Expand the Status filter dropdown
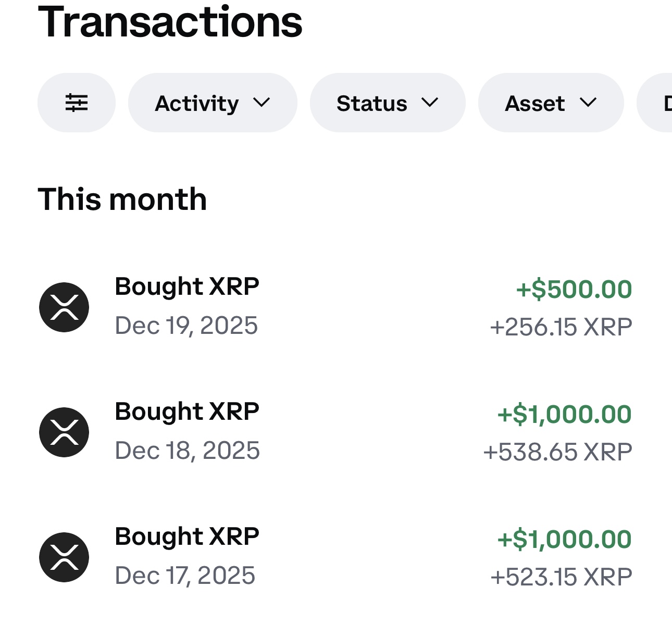Screen dimensions: 672x637 click(x=387, y=103)
